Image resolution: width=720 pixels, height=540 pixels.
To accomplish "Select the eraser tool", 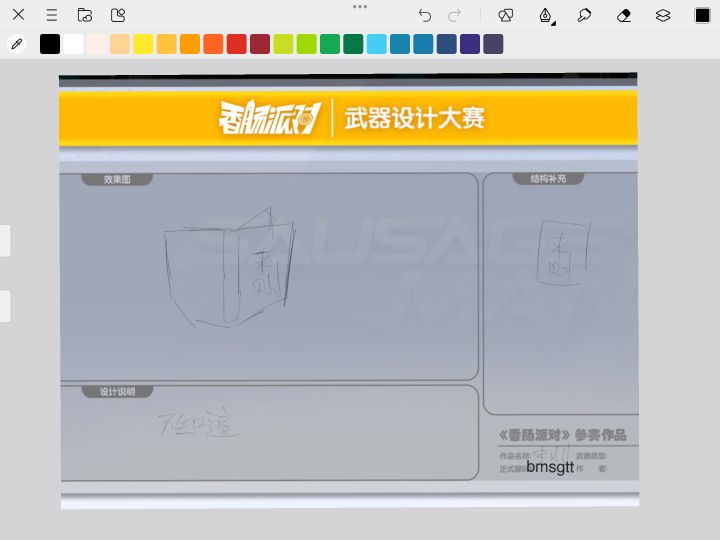I will tap(624, 16).
